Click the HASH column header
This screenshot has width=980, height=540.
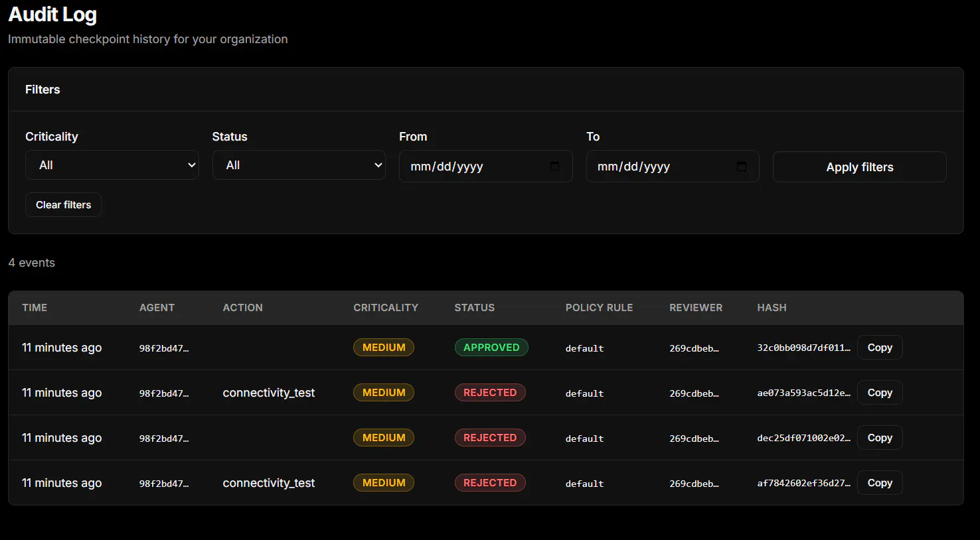[x=772, y=308]
